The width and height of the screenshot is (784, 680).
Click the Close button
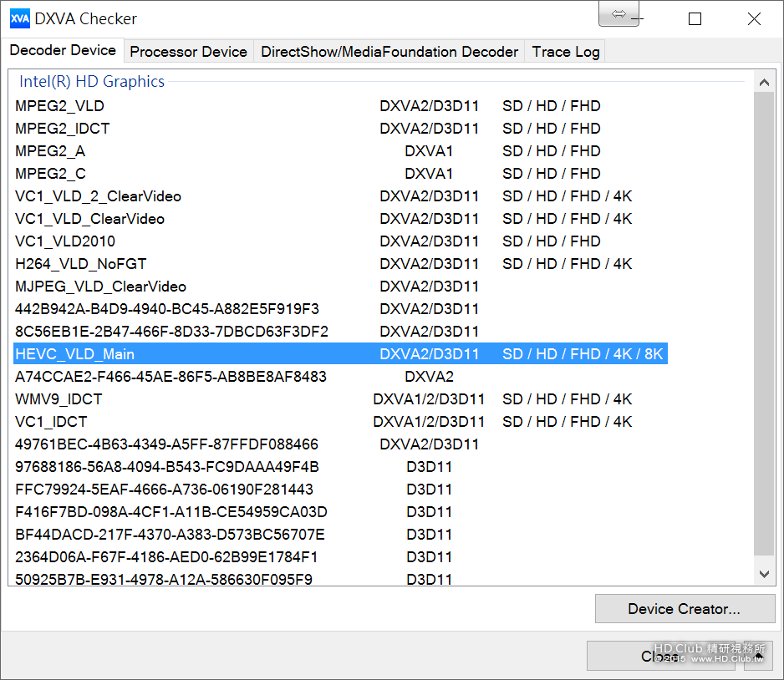point(660,656)
